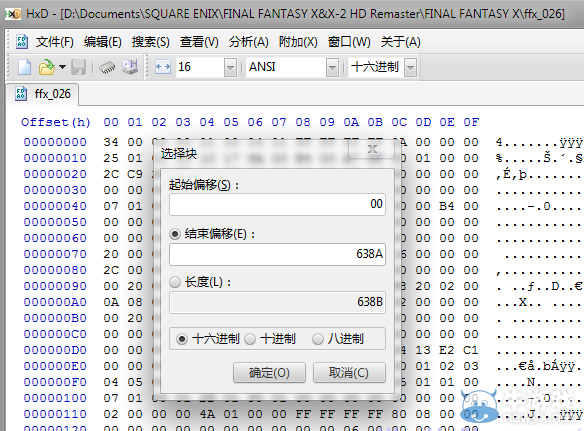This screenshot has width=584, height=431.
Task: Click hex byte 4A in row 00000110
Action: pos(207,414)
